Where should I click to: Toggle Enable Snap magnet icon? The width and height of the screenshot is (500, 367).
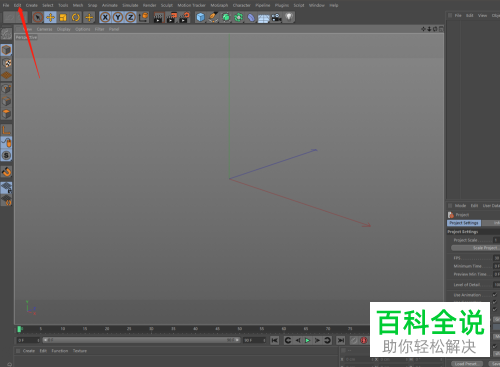pyautogui.click(x=6, y=172)
